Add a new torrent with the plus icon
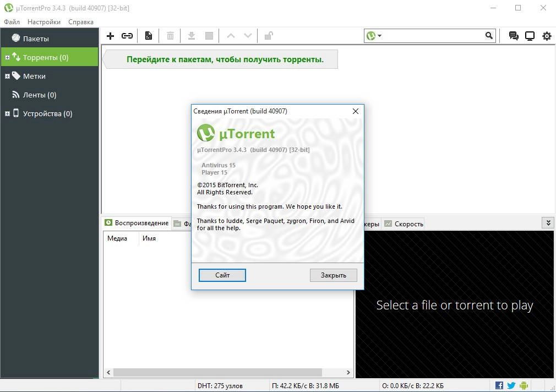 click(110, 36)
